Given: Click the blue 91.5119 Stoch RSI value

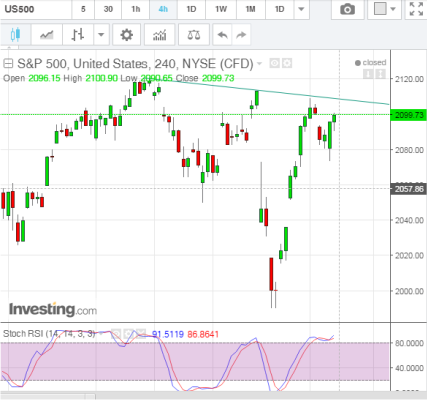Looking at the screenshot, I should [x=168, y=334].
